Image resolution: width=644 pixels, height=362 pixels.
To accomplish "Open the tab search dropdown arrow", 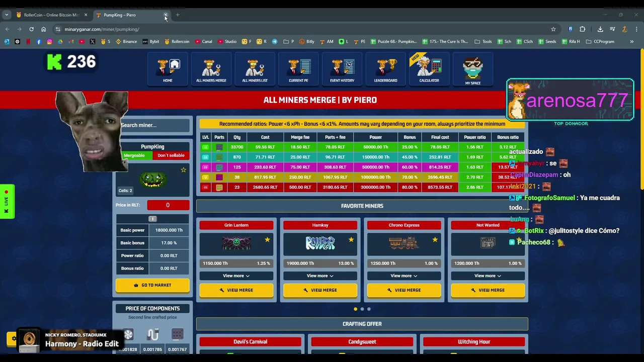I will (7, 15).
